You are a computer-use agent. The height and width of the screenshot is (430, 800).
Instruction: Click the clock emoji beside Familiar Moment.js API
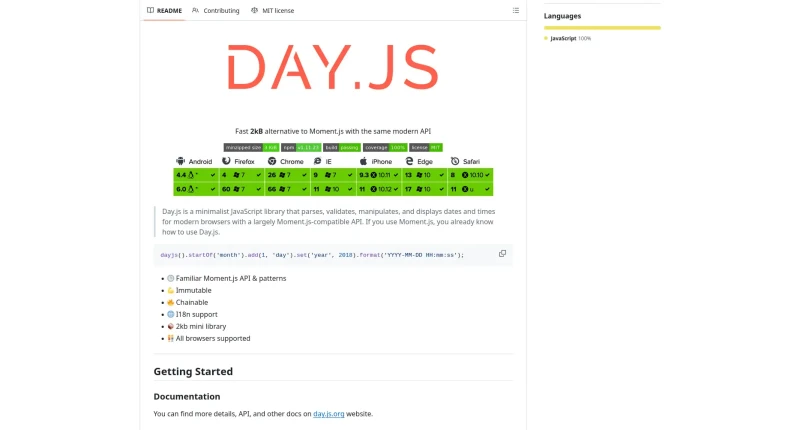(170, 279)
